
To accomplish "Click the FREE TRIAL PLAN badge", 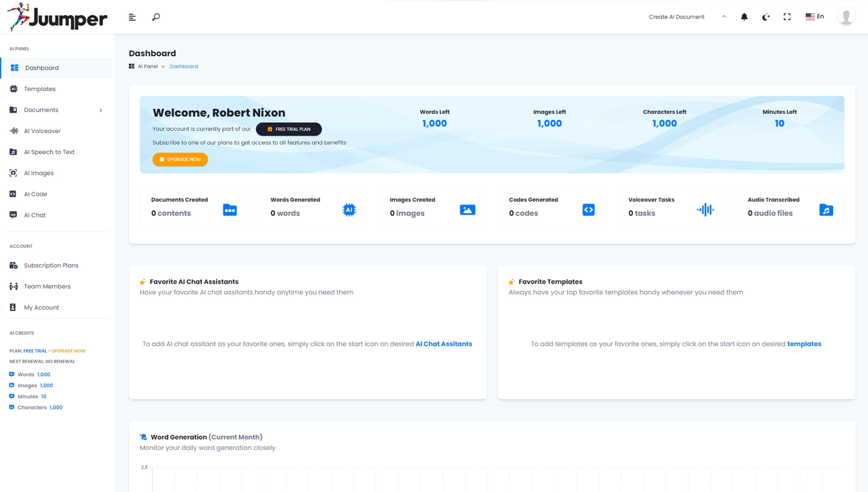I will pos(289,129).
